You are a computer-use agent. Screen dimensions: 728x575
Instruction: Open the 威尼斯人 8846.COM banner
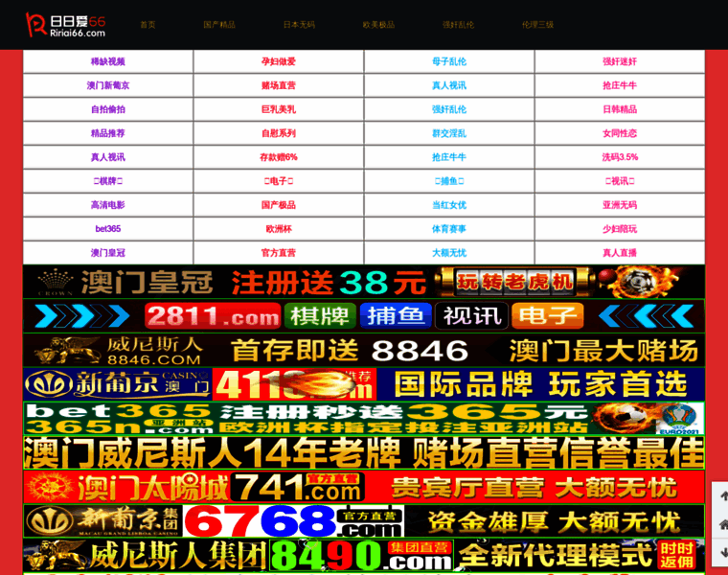click(x=364, y=350)
